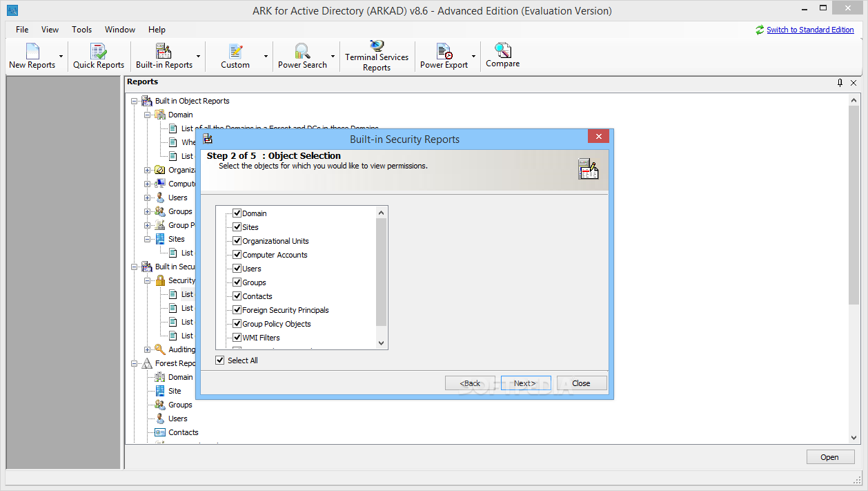Toggle the Group Policy Objects checkbox
The width and height of the screenshot is (868, 491).
pos(237,324)
